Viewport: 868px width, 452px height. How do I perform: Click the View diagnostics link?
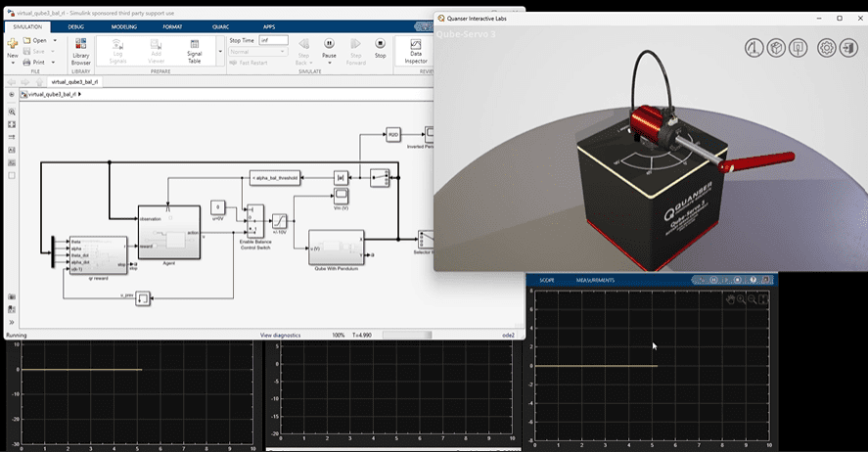point(279,336)
